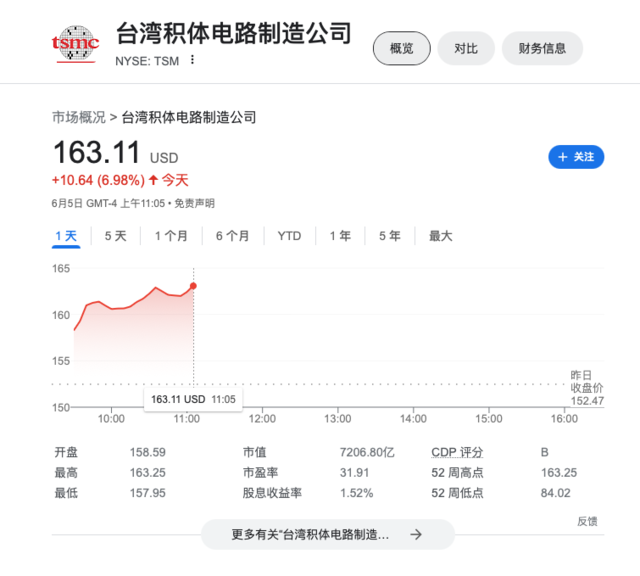Switch chart to the 最大 range
Viewport: 640px width, 576px height.
(440, 236)
